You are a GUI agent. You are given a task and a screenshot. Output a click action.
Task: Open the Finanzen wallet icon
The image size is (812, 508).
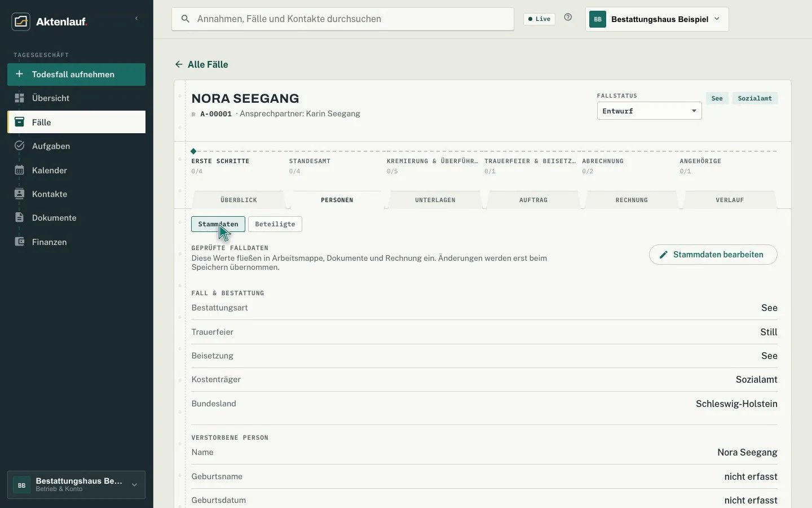[19, 242]
